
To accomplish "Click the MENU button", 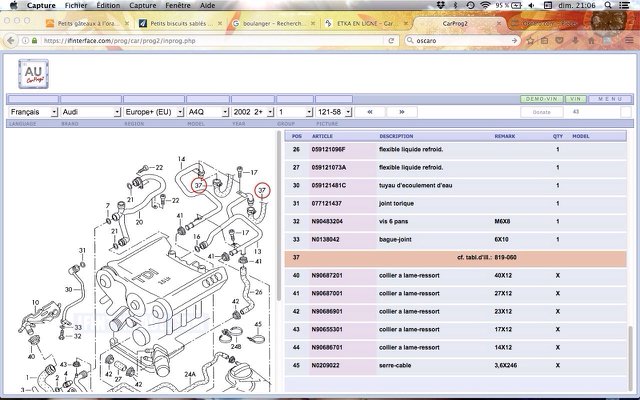I will click(x=610, y=99).
